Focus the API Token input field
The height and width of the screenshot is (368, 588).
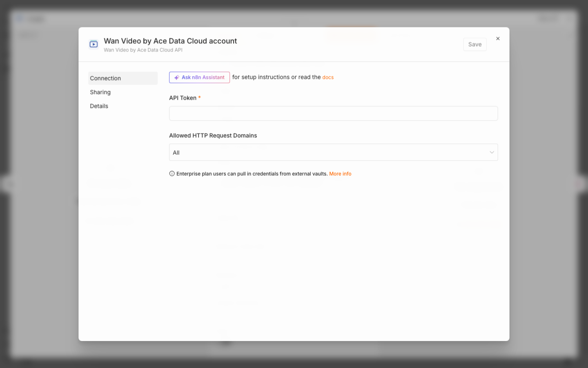[x=333, y=113]
